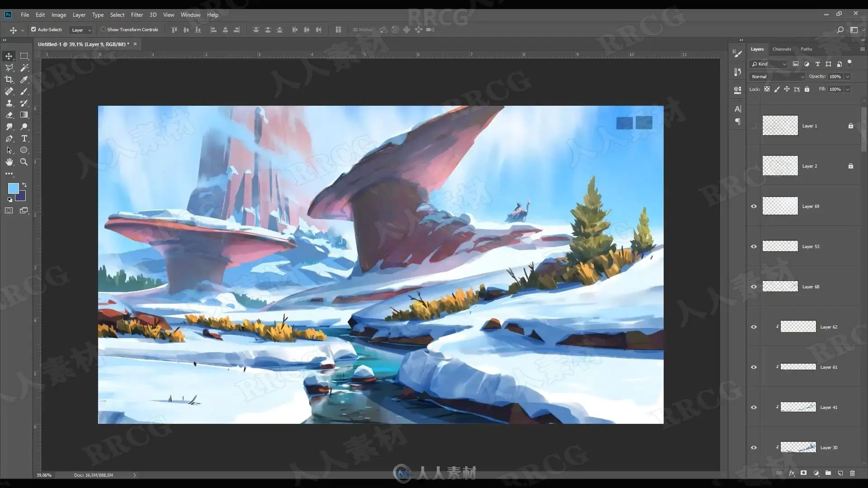
Task: Change screen mode button
Action: (x=24, y=211)
